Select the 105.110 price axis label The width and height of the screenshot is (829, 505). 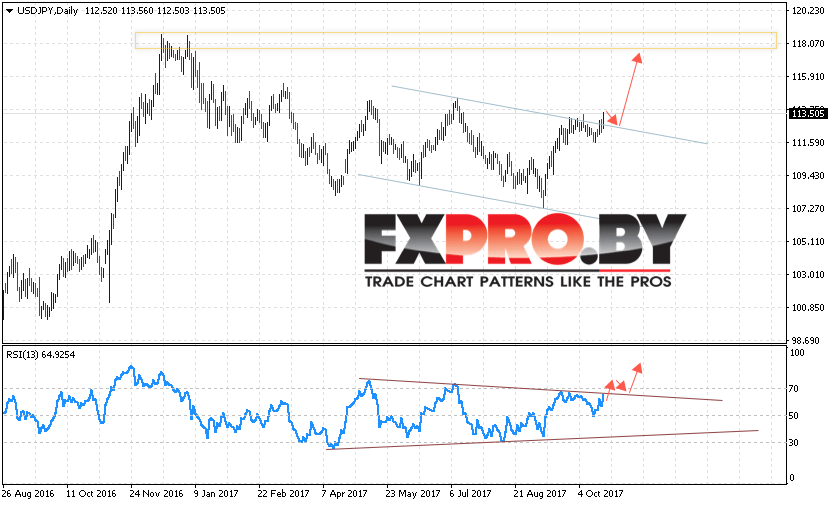click(x=808, y=242)
